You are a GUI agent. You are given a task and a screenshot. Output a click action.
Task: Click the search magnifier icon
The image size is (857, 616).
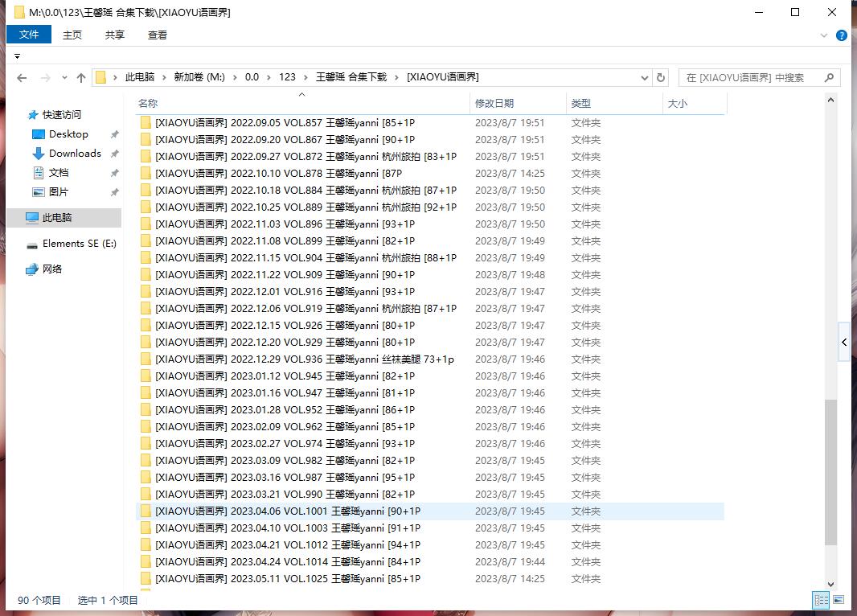tap(829, 78)
